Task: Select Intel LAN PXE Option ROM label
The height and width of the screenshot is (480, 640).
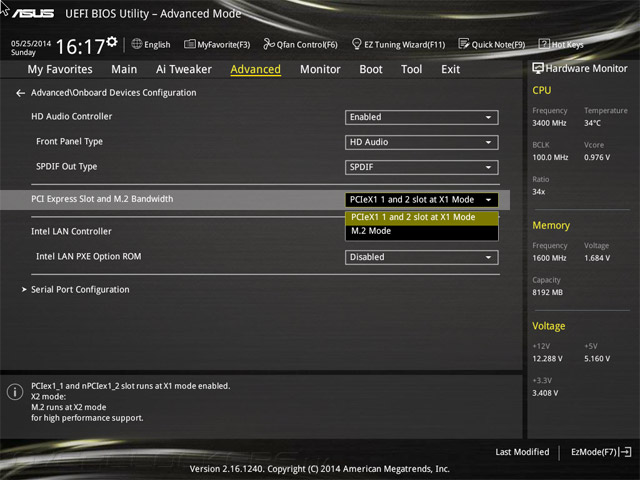Action: click(89, 256)
